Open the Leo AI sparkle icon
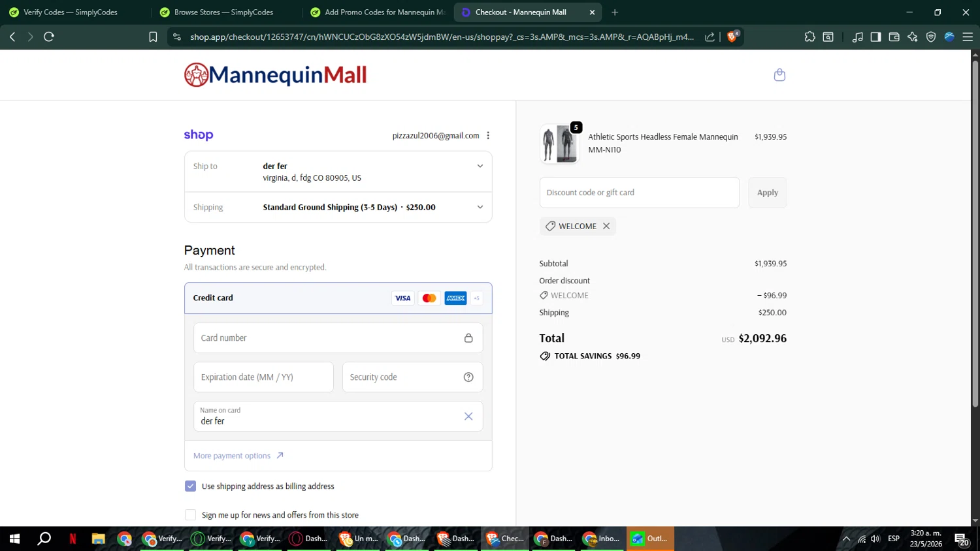 [x=913, y=37]
